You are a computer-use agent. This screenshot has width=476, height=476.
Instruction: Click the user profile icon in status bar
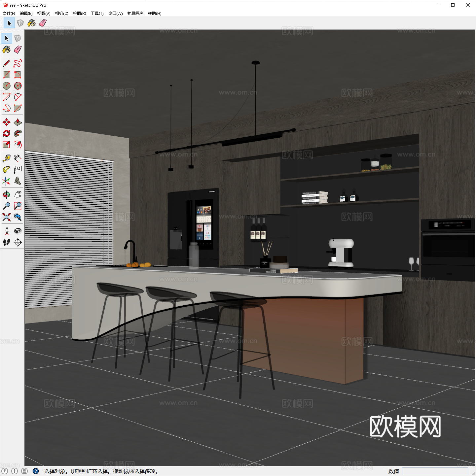24,471
